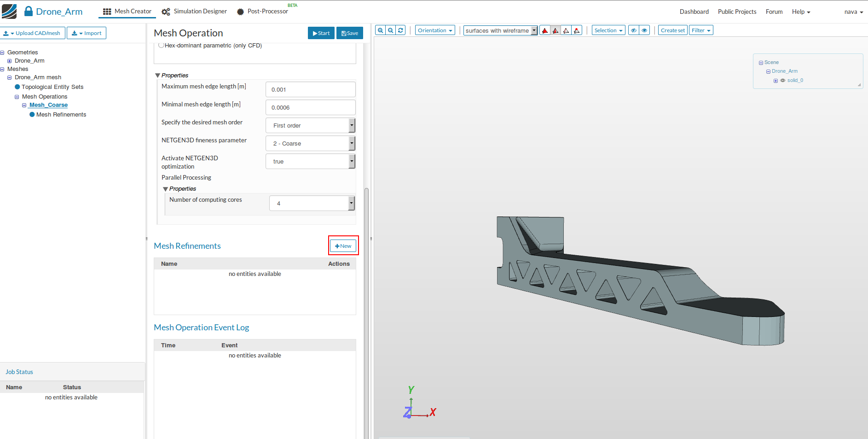Edit the Minimal mesh edge length field
The height and width of the screenshot is (439, 868).
311,107
